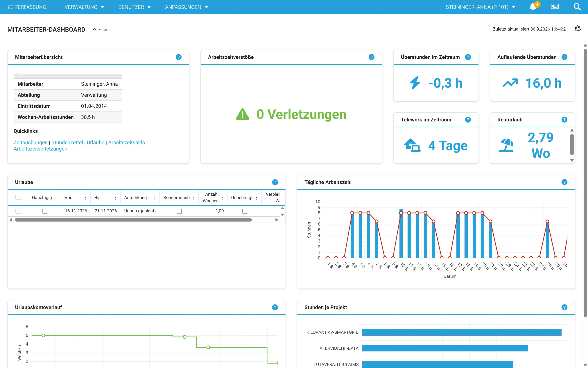Viewport: 588px width, 368px height.
Task: Open Von column options menu
Action: 85,198
